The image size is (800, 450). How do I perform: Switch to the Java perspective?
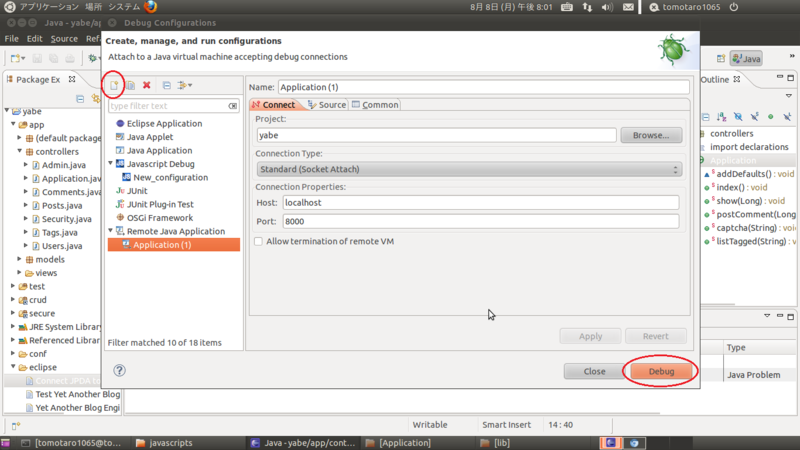click(746, 59)
